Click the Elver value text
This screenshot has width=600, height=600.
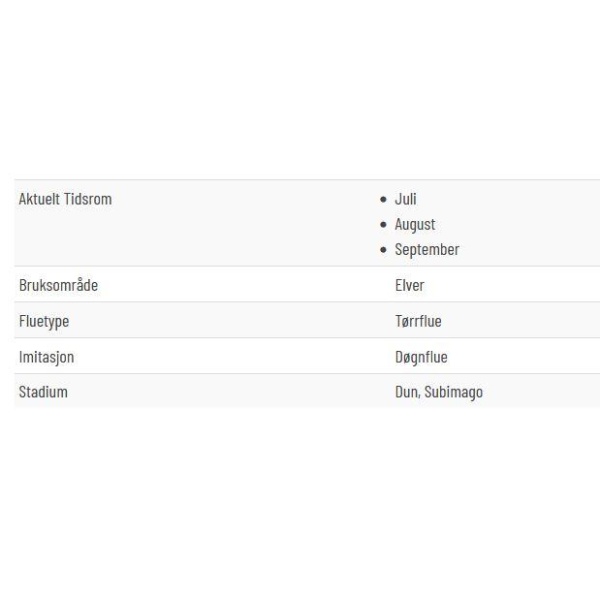409,285
